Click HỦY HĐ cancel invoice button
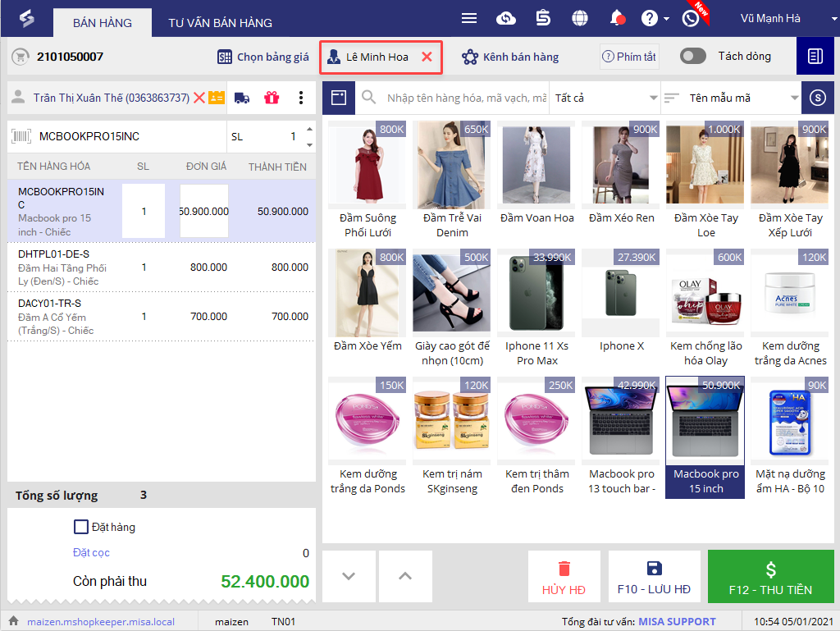Viewport: 840px width, 631px height. [564, 577]
